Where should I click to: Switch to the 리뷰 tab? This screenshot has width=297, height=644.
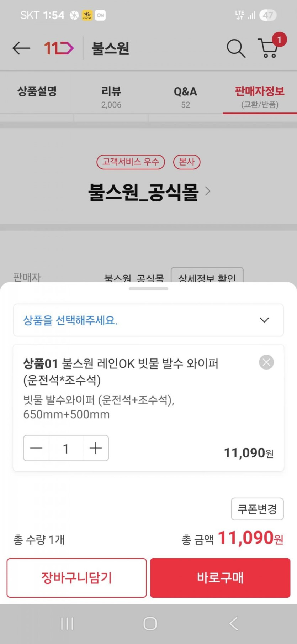click(111, 97)
